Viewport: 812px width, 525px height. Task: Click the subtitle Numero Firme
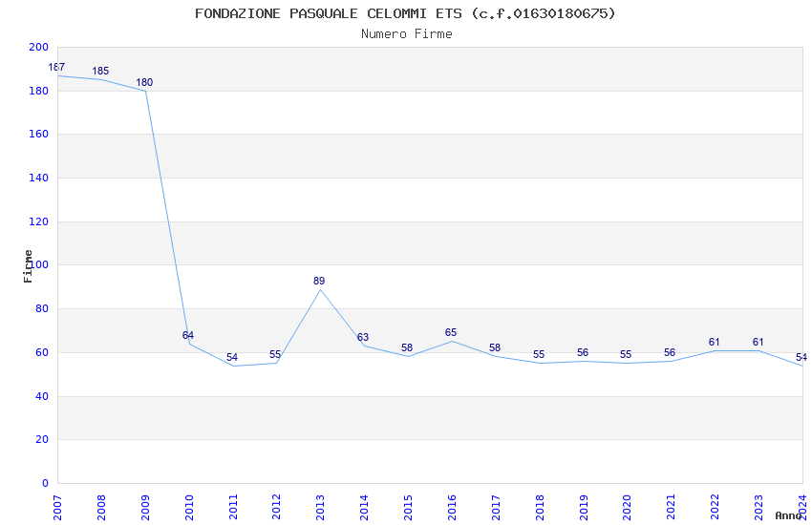click(407, 34)
